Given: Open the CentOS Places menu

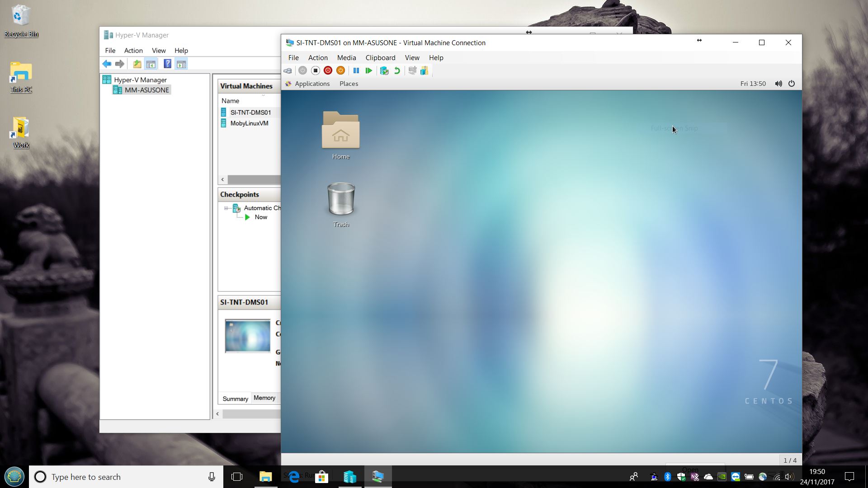Looking at the screenshot, I should point(349,84).
